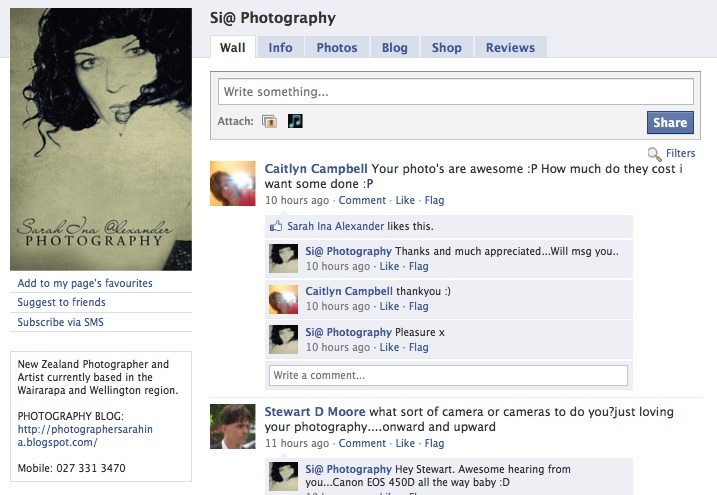
Task: Open the Photos tab
Action: click(x=337, y=48)
